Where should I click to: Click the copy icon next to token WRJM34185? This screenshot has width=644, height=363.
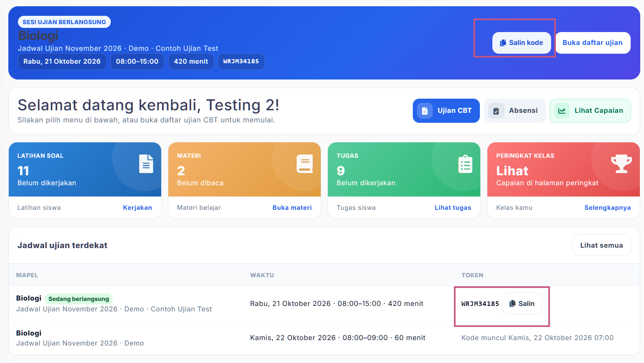pos(513,303)
